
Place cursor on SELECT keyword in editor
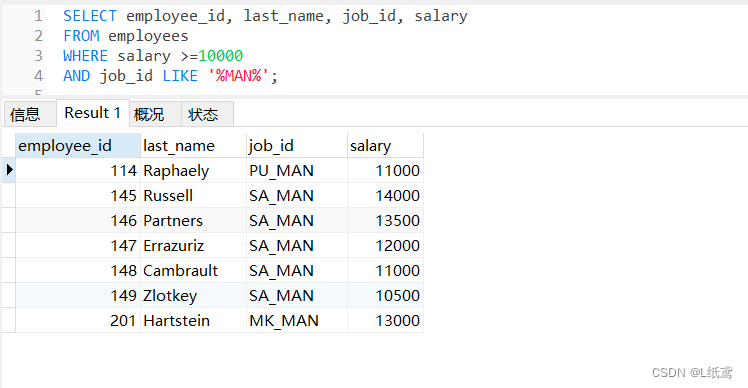click(x=90, y=16)
